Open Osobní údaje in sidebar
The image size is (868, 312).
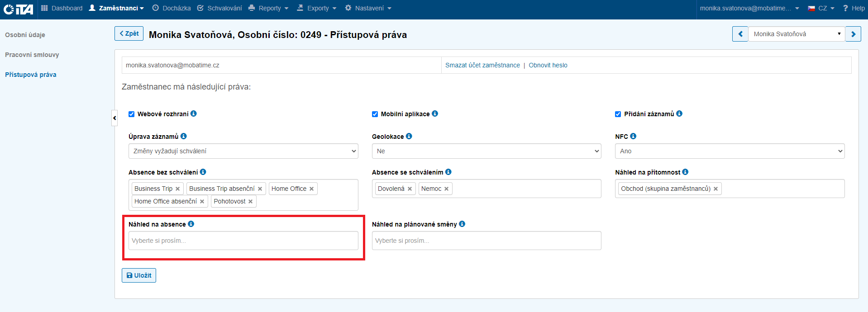[x=25, y=35]
